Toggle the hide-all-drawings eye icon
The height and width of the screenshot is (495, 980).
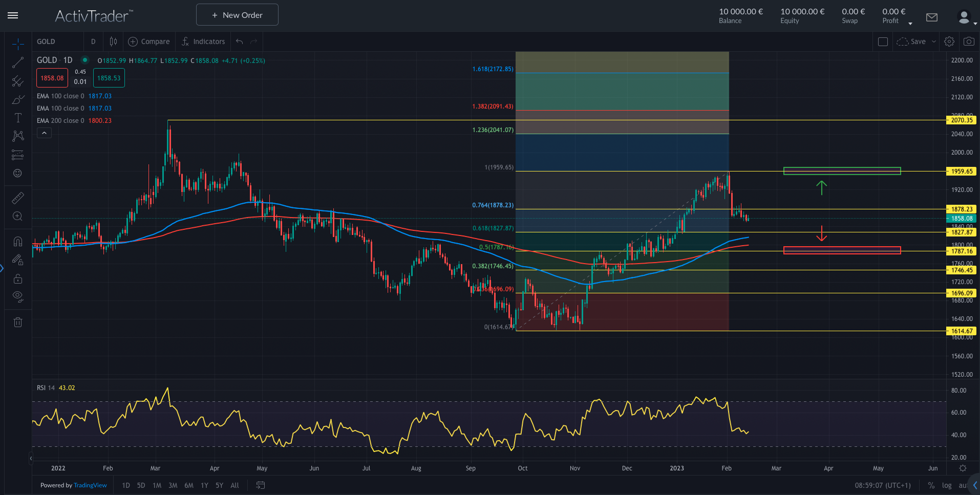click(17, 295)
